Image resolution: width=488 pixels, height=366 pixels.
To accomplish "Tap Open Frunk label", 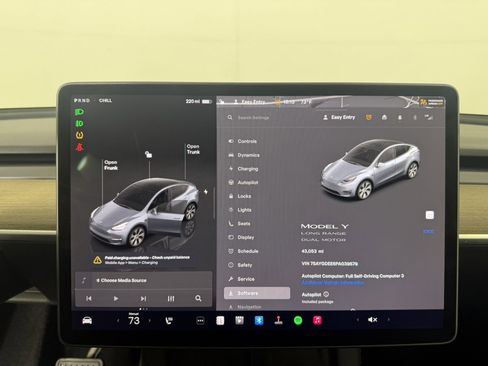I will click(111, 165).
